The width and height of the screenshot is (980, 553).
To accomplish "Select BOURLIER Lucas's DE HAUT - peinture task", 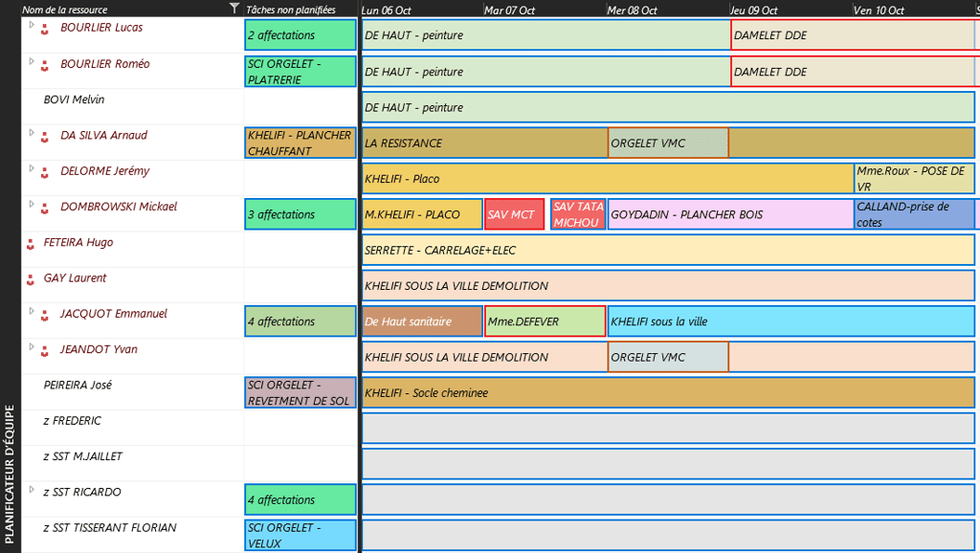I will click(x=546, y=35).
